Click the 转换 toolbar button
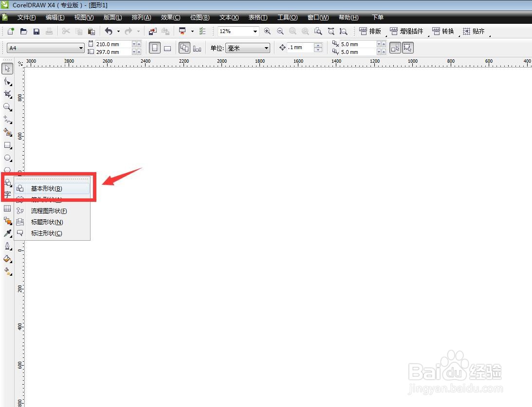This screenshot has height=407, width=532. pos(443,31)
